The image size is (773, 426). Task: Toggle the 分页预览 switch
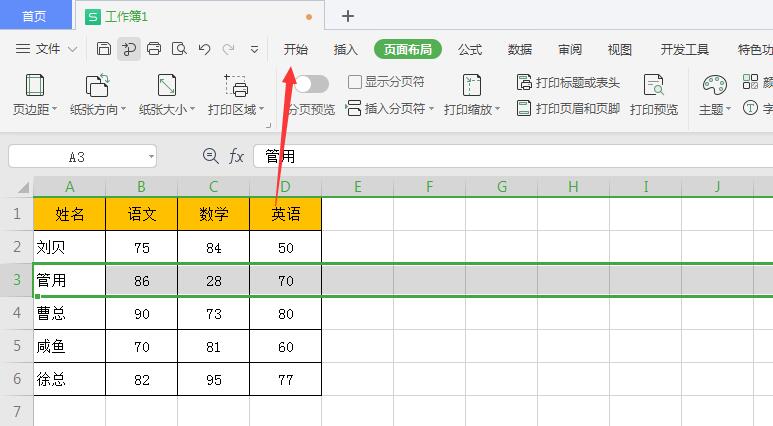point(312,84)
